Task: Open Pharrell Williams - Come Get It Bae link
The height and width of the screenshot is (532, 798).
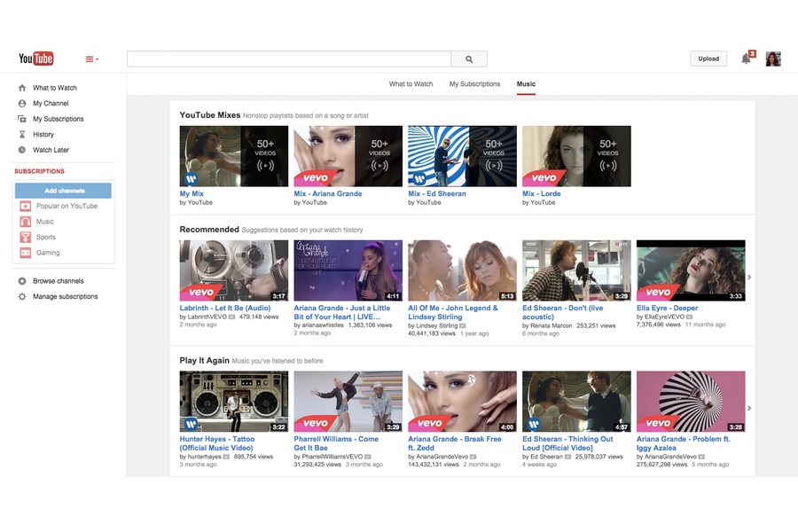Action: 336,443
